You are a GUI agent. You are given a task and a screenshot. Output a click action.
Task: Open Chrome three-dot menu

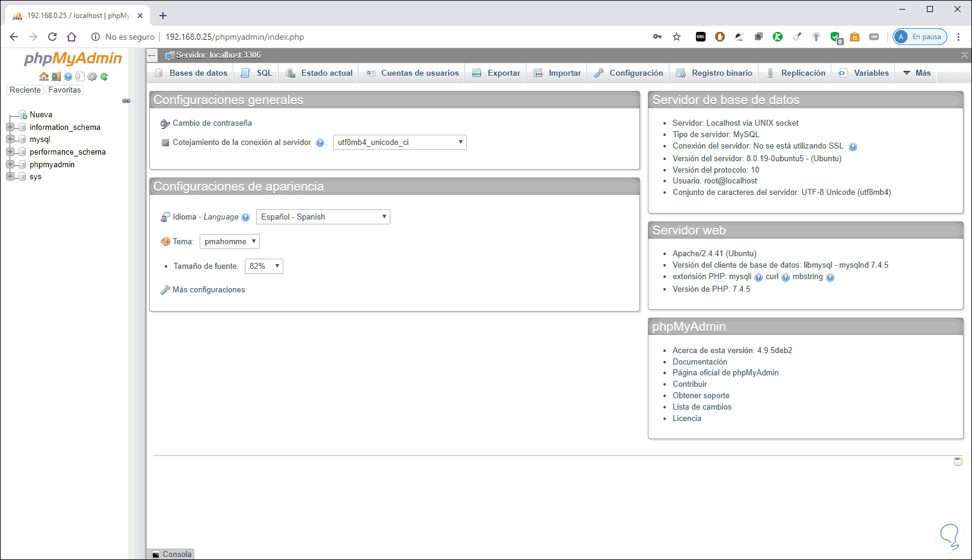coord(959,37)
